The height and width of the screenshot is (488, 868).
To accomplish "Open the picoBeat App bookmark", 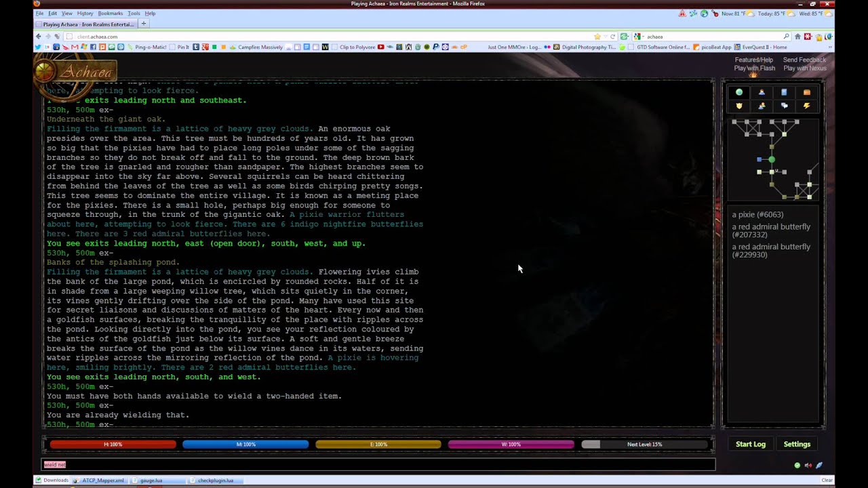I will [712, 47].
